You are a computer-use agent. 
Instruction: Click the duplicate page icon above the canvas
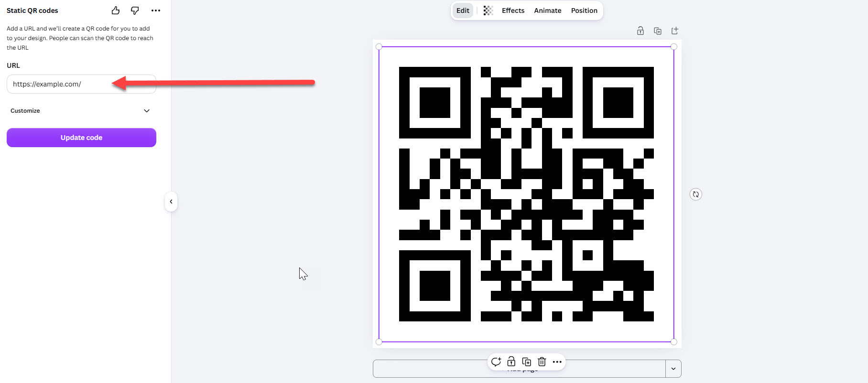pyautogui.click(x=658, y=31)
